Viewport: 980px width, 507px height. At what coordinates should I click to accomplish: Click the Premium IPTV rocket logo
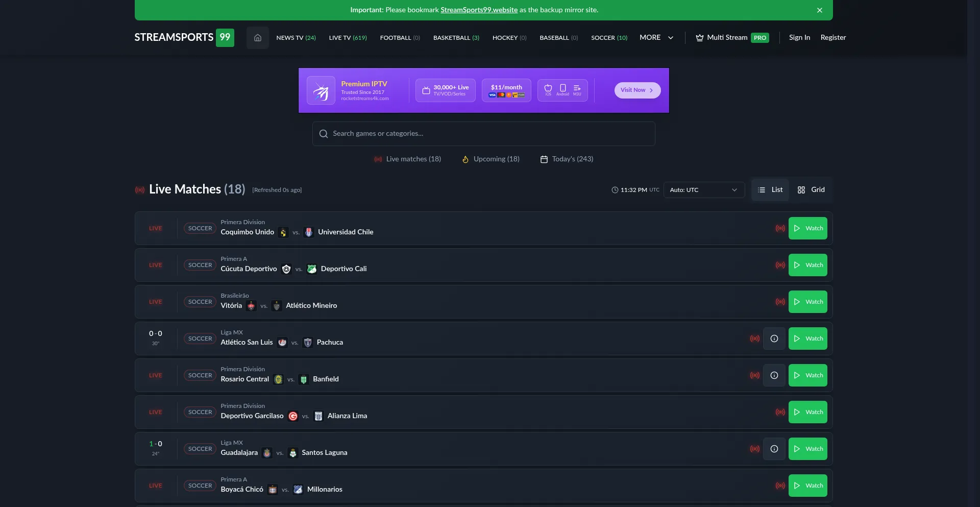(x=321, y=90)
